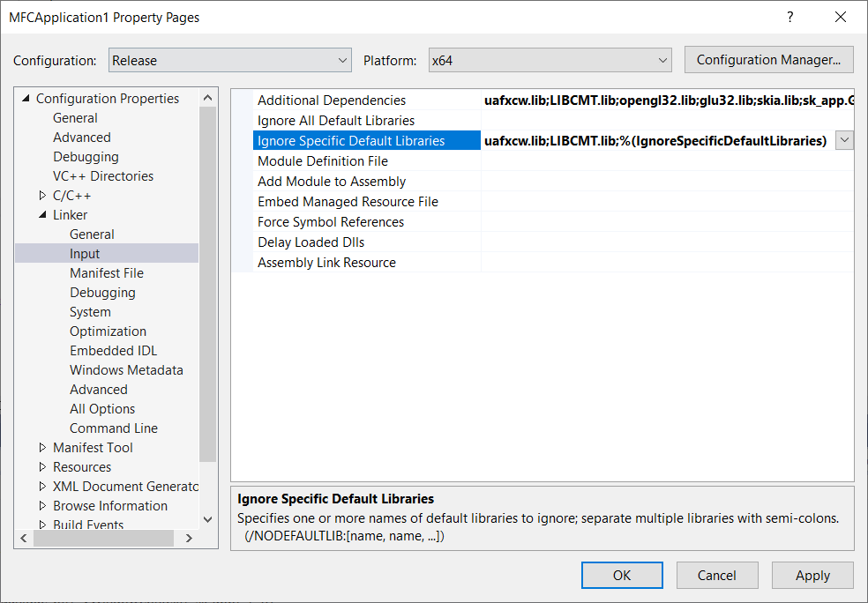
Task: Open the Platform dropdown showing x64
Action: coord(550,60)
